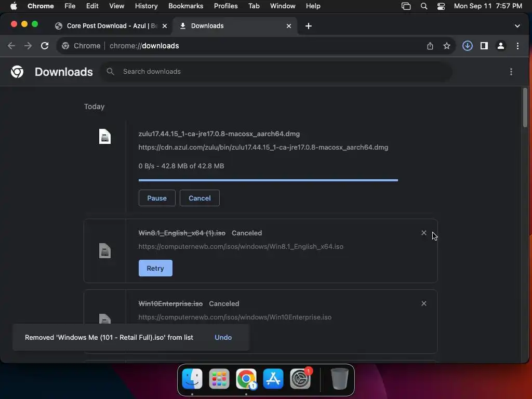Select the Downloads tab

(234, 26)
